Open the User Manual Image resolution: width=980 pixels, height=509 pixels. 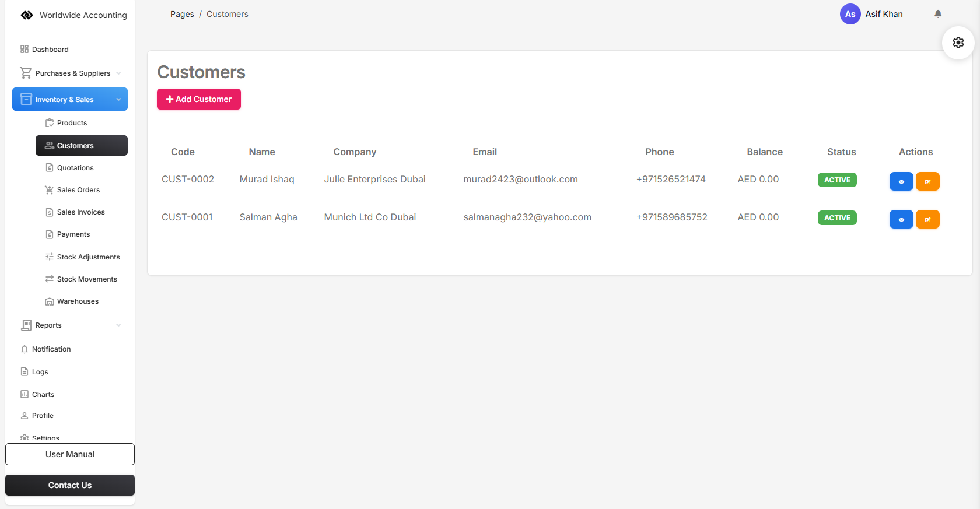coord(70,454)
